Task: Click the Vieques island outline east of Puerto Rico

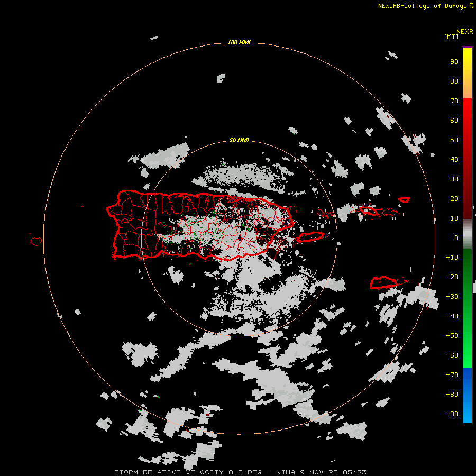Action: tap(312, 236)
